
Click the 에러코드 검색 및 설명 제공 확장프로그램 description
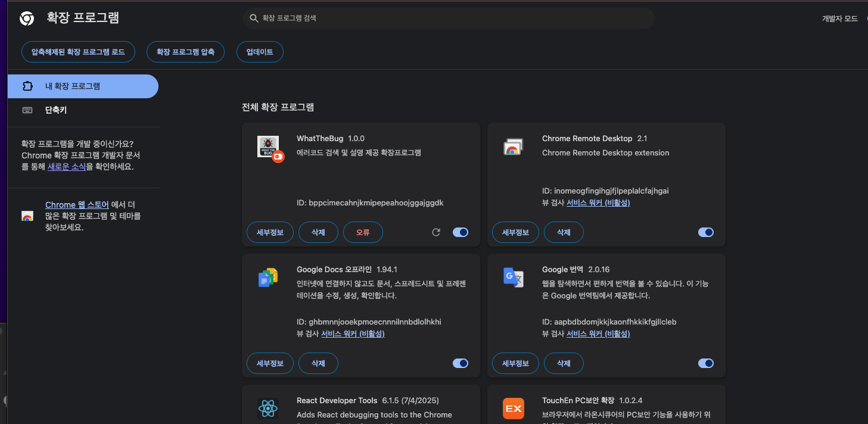click(x=359, y=153)
